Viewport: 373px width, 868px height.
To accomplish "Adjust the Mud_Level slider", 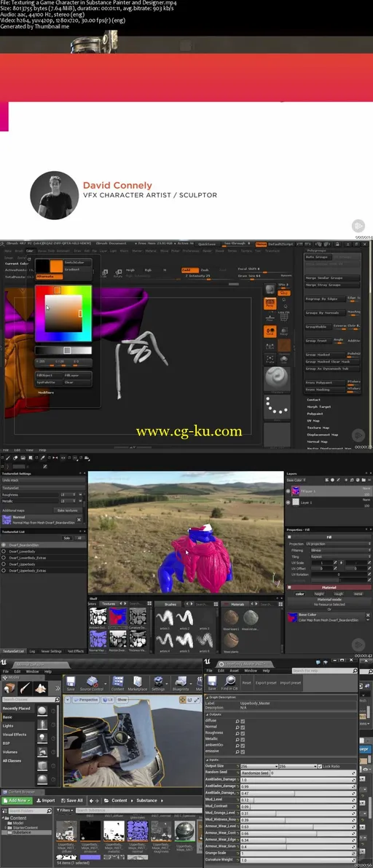I will pos(298,799).
